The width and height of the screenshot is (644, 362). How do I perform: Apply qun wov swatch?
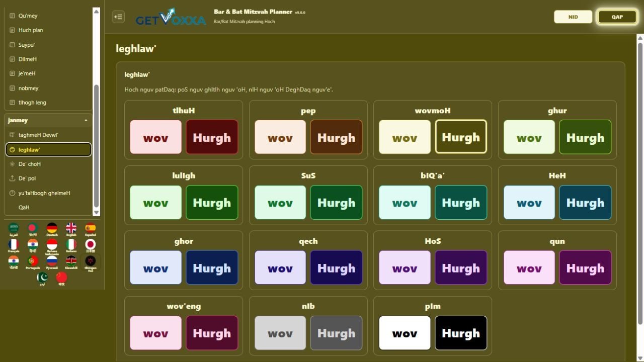pyautogui.click(x=529, y=267)
